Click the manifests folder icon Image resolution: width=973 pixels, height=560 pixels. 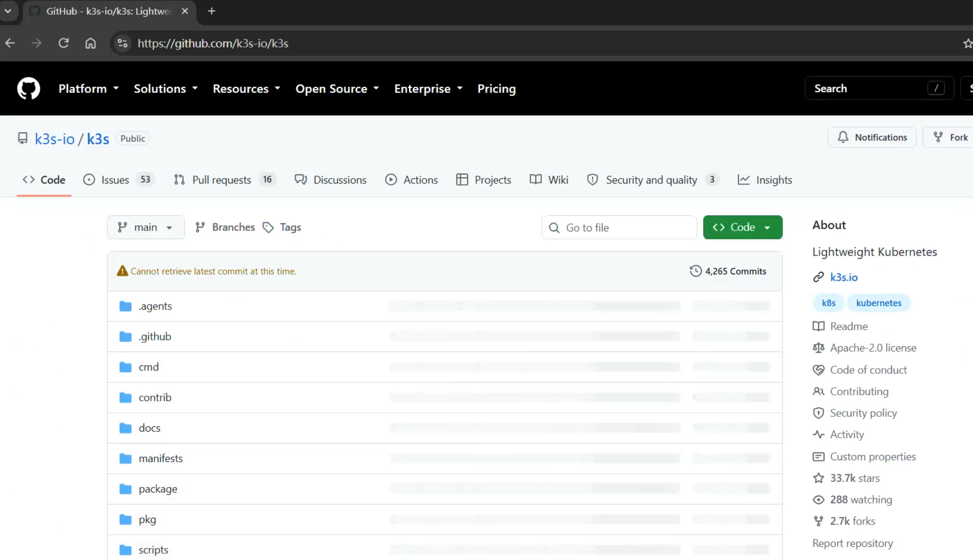[x=125, y=458]
